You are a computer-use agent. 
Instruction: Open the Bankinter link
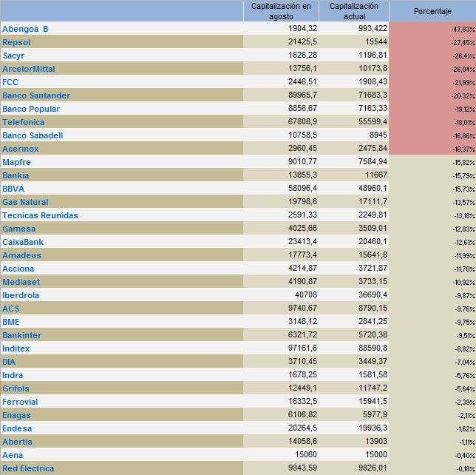(22, 335)
